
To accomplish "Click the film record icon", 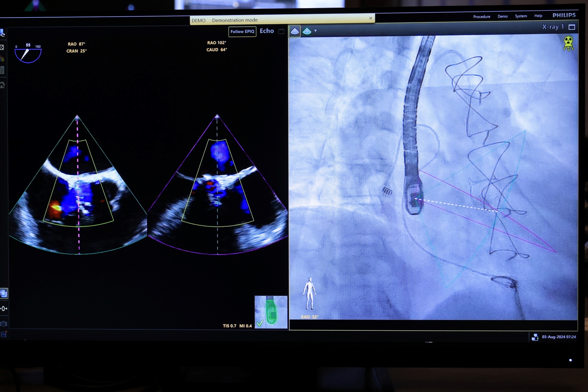I will [x=3, y=334].
